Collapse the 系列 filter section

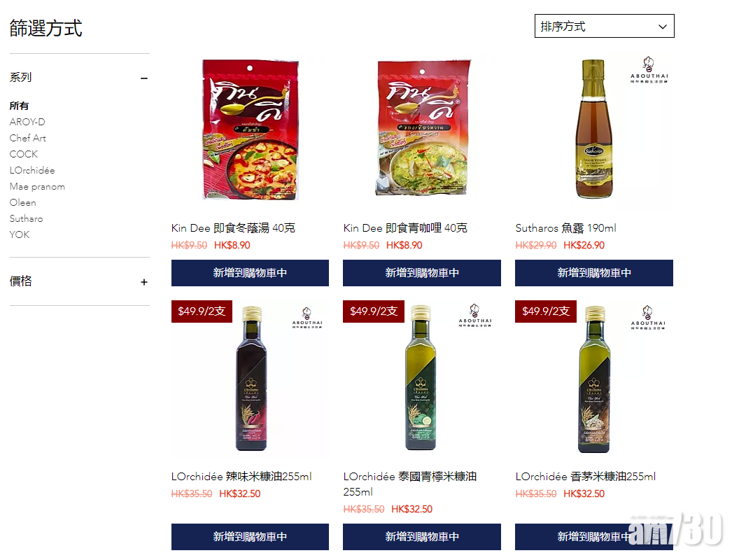[144, 78]
